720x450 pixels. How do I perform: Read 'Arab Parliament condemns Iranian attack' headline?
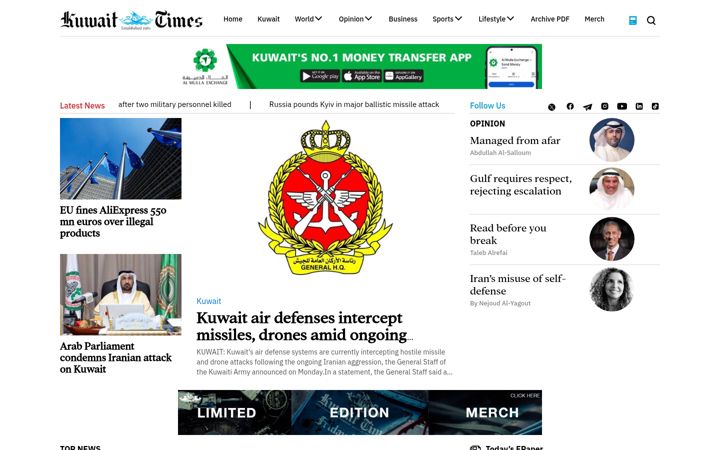pyautogui.click(x=116, y=358)
